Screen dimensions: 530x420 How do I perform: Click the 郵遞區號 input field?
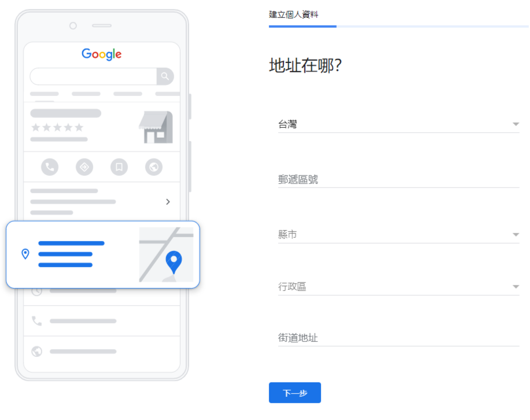[x=399, y=179]
